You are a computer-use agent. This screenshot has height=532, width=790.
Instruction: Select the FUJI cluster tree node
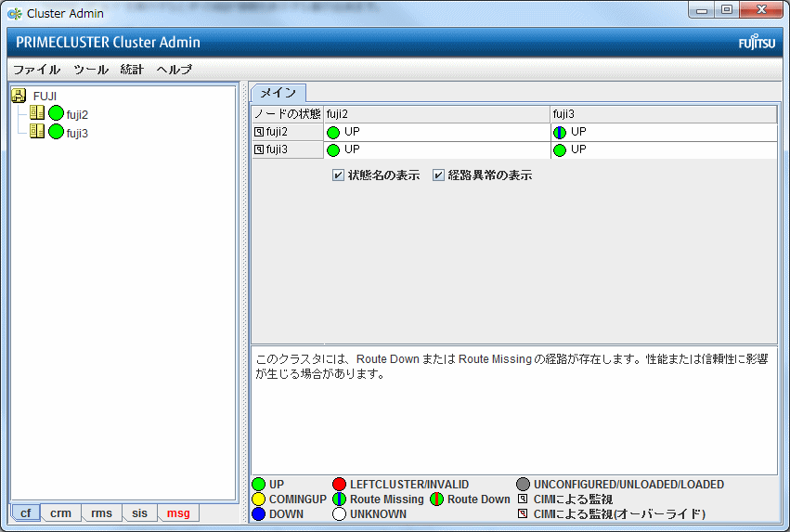coord(45,97)
